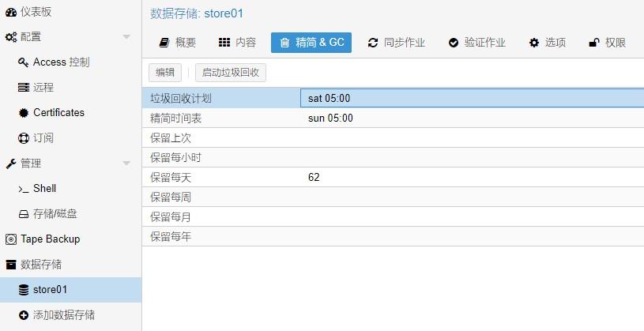This screenshot has width=644, height=331.
Task: Click the Shell terminal prompt icon
Action: pyautogui.click(x=24, y=189)
